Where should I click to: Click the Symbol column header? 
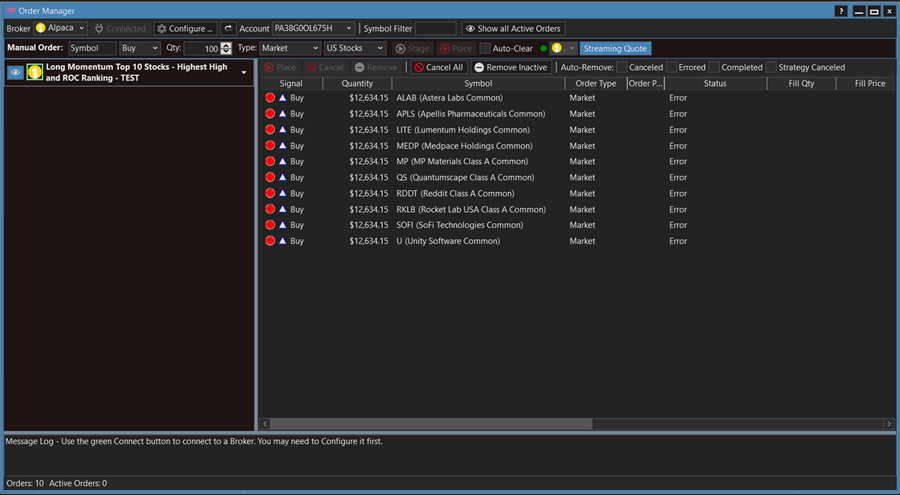click(x=478, y=84)
